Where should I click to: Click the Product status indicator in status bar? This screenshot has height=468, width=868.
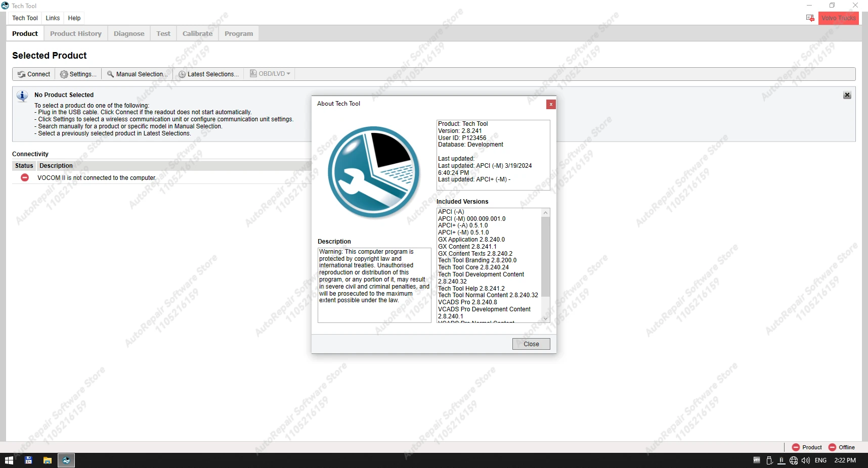[x=807, y=447]
